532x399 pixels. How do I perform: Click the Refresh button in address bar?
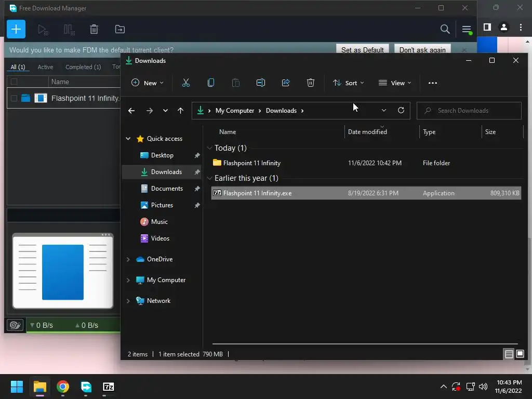pos(401,111)
